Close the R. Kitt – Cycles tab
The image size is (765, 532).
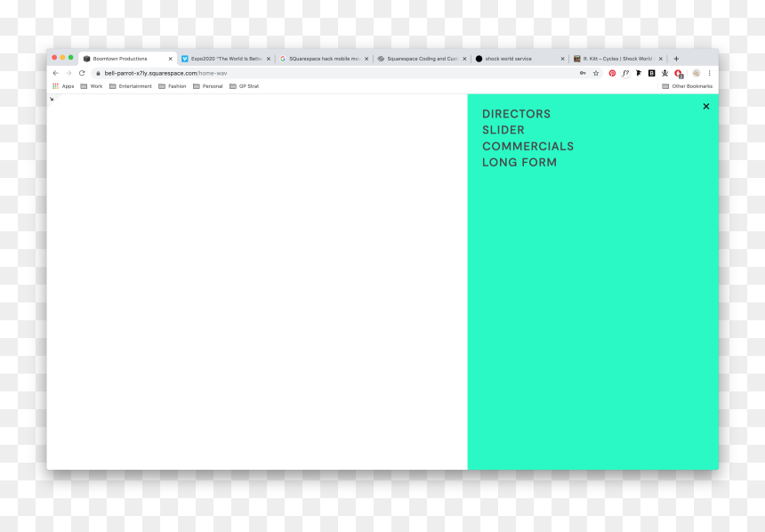tap(661, 59)
